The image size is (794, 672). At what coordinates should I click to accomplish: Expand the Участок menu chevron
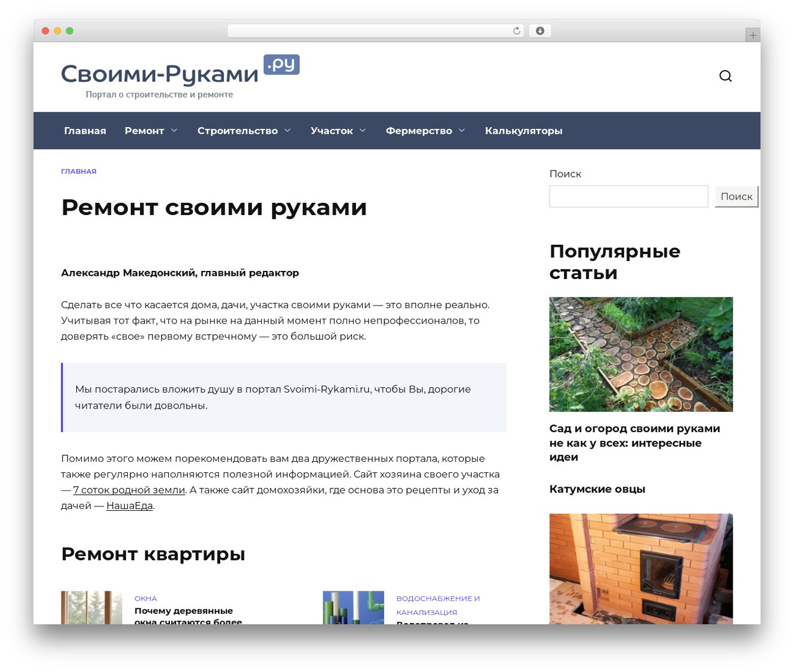[x=363, y=130]
